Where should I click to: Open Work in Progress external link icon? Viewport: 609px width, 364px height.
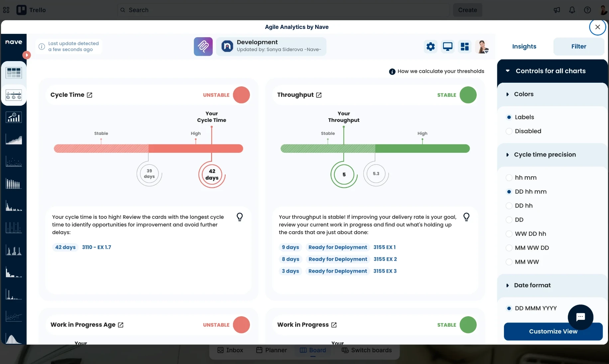pyautogui.click(x=334, y=325)
